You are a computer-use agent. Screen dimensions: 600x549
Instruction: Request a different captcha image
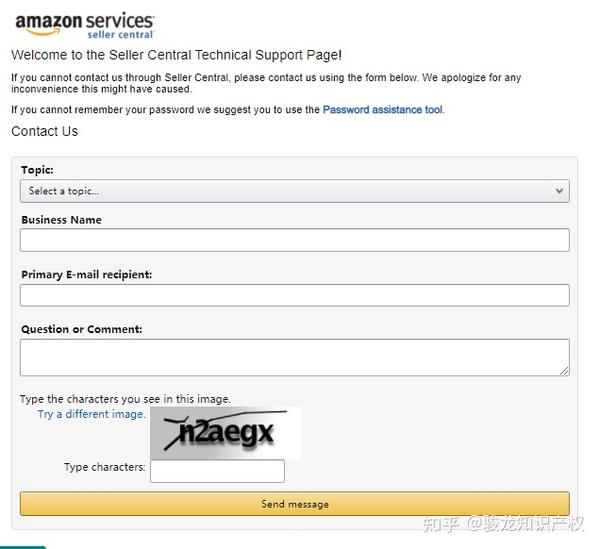click(91, 414)
